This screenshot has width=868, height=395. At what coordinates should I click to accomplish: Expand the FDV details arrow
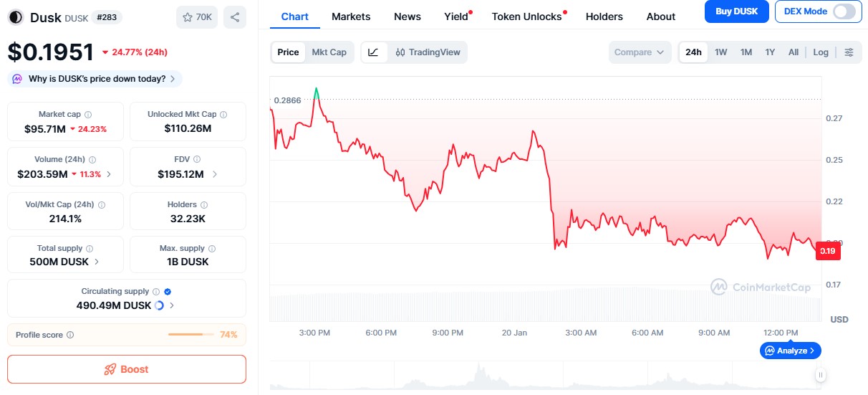pos(215,174)
